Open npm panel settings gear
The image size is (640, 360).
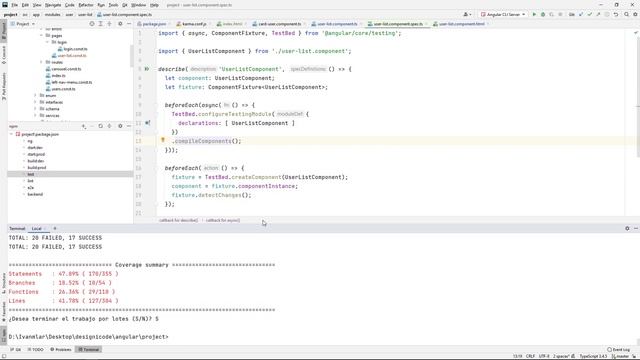[x=120, y=126]
